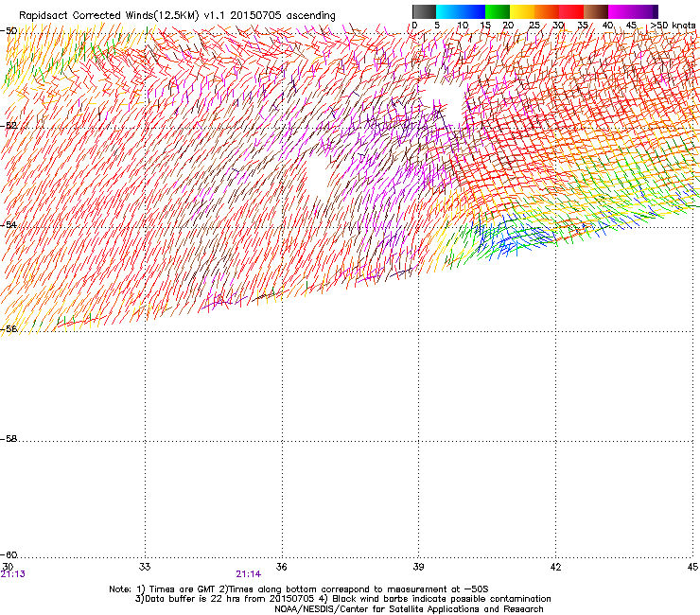Click the longitude label 33
The image size is (700, 615).
point(145,567)
